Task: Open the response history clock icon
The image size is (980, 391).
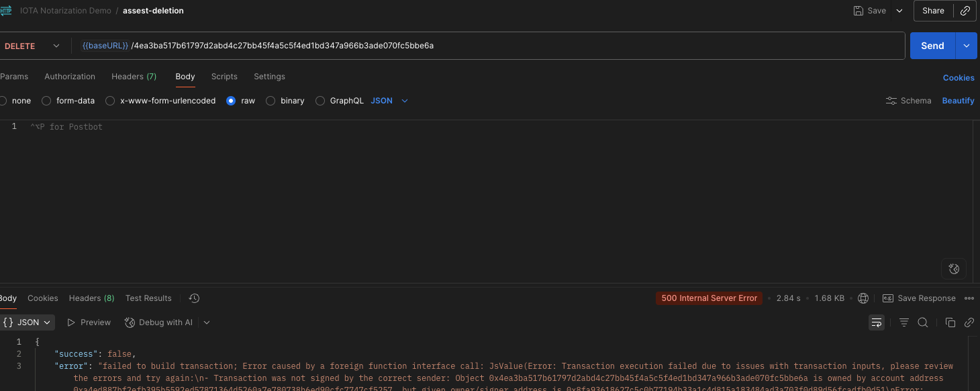Action: click(x=194, y=298)
